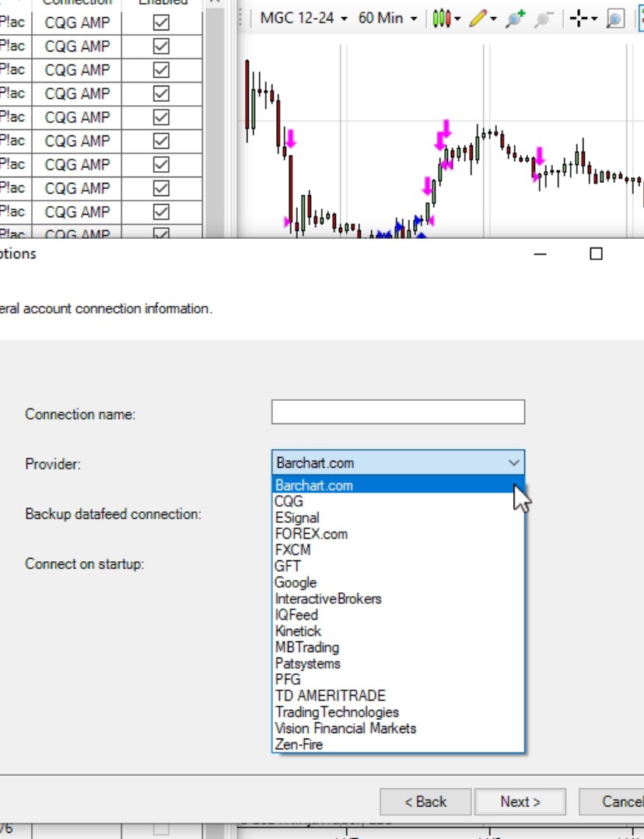Image resolution: width=644 pixels, height=839 pixels.
Task: Pick IQFeed from the provider list
Action: 398,615
